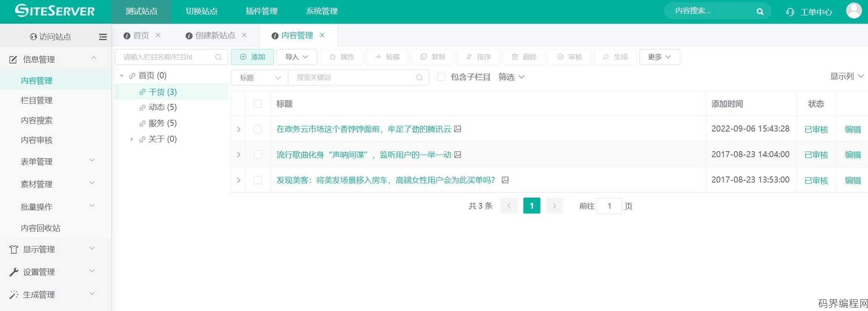
Task: Click the search magnifier in top bar
Action: pos(760,11)
